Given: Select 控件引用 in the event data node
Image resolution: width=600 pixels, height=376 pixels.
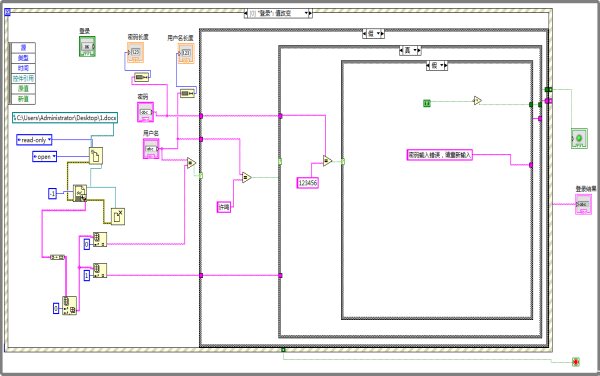Looking at the screenshot, I should pos(23,78).
